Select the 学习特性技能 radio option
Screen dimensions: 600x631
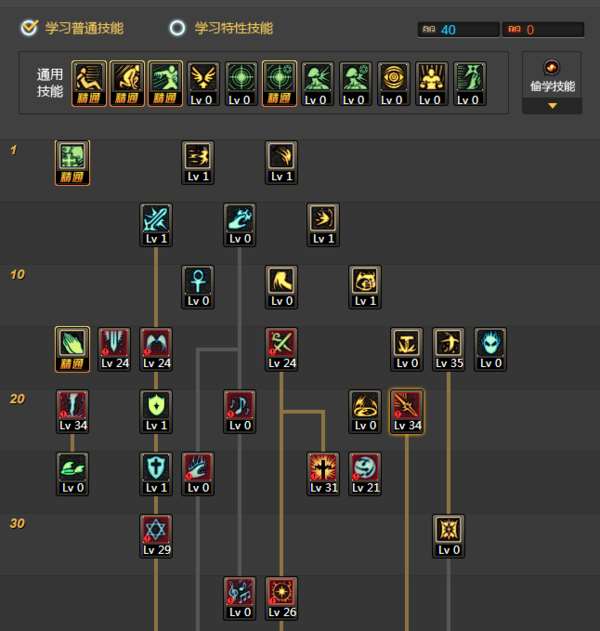[x=177, y=28]
